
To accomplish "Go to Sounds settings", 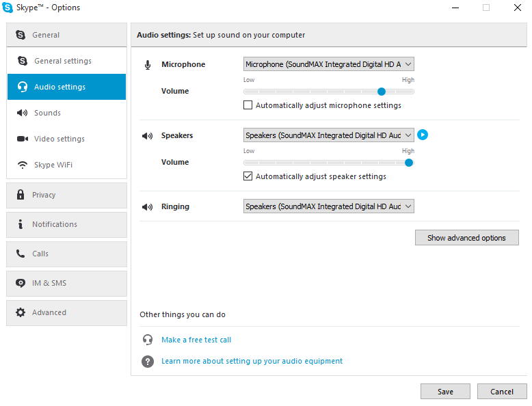I will (66, 113).
